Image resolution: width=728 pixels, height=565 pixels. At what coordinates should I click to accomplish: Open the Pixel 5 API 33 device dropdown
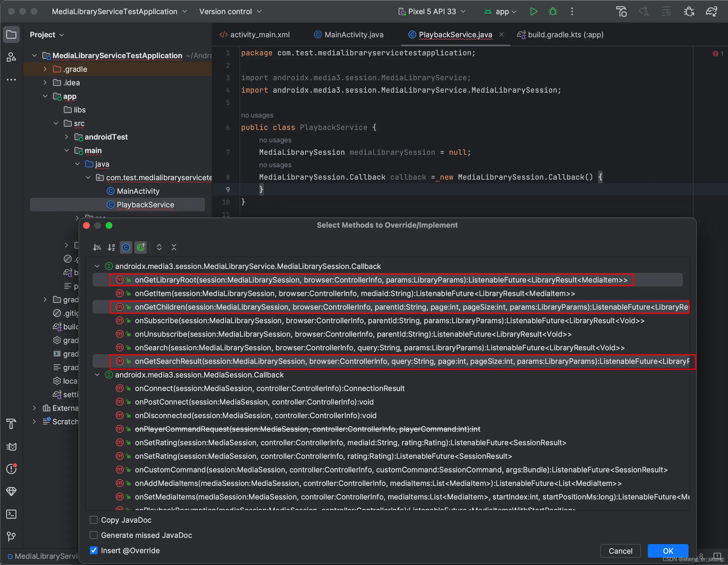click(432, 11)
